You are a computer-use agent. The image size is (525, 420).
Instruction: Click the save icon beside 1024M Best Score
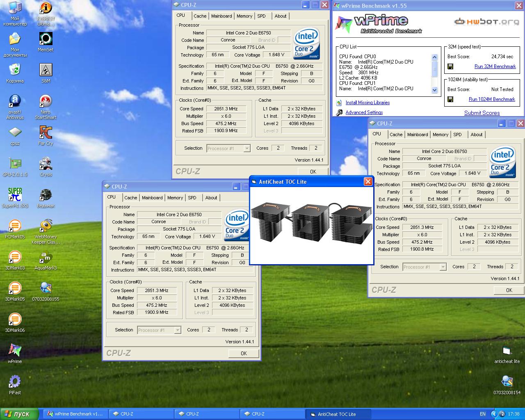point(450,99)
